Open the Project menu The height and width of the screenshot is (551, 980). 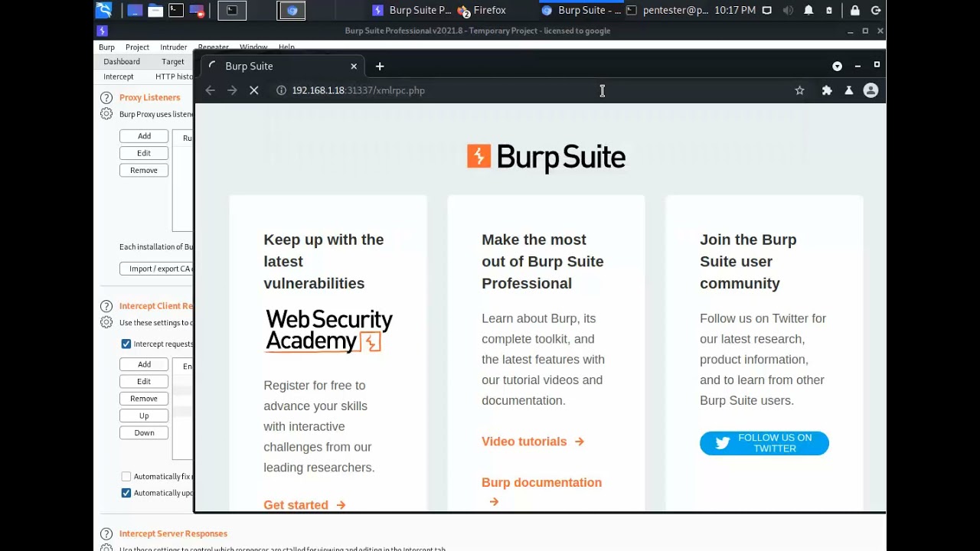(x=137, y=47)
